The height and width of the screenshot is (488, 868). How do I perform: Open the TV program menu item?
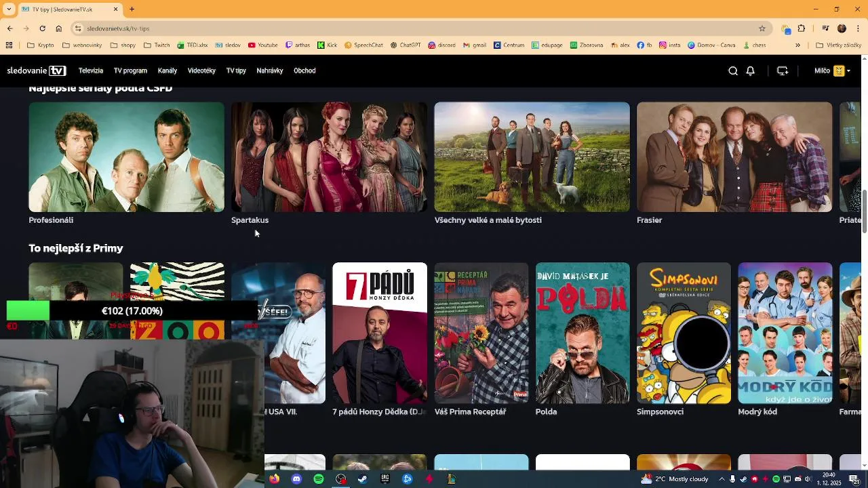coord(130,70)
